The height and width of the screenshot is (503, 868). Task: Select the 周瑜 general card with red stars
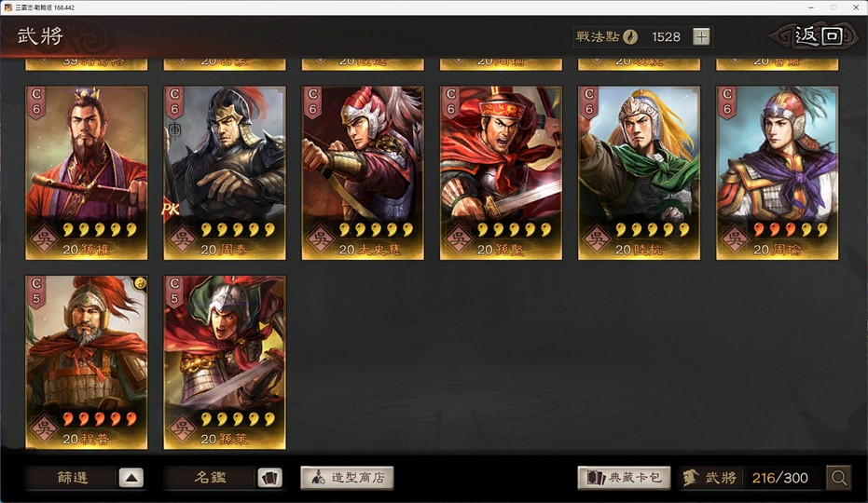point(778,172)
